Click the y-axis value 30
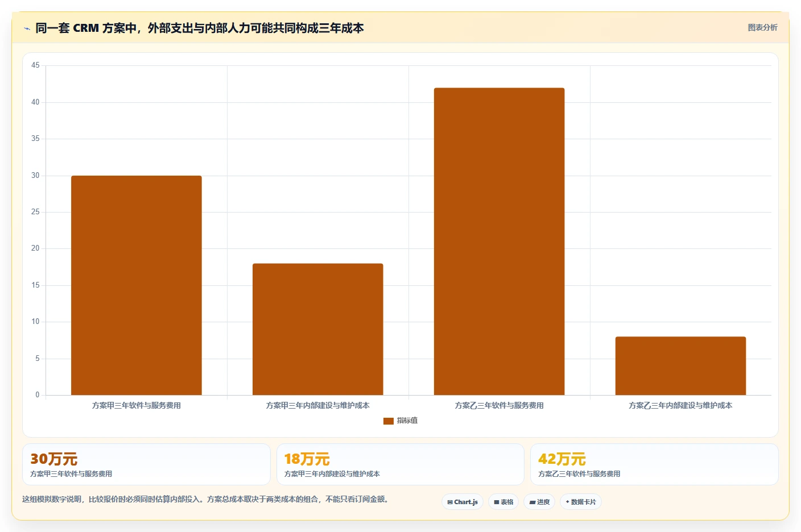801x532 pixels. coord(35,176)
